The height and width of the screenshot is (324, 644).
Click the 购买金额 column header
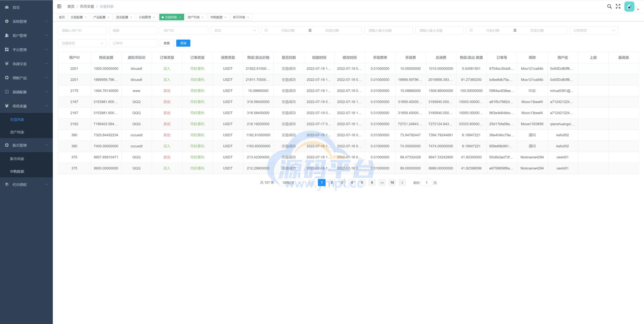coord(106,58)
